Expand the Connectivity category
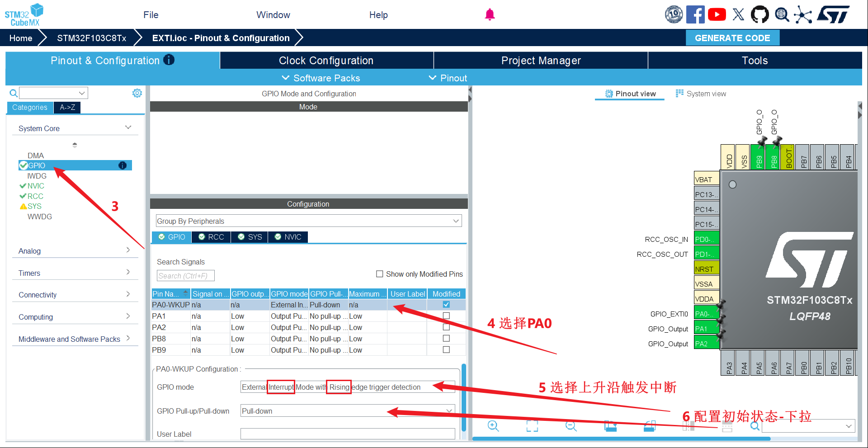This screenshot has width=868, height=448. coord(75,295)
